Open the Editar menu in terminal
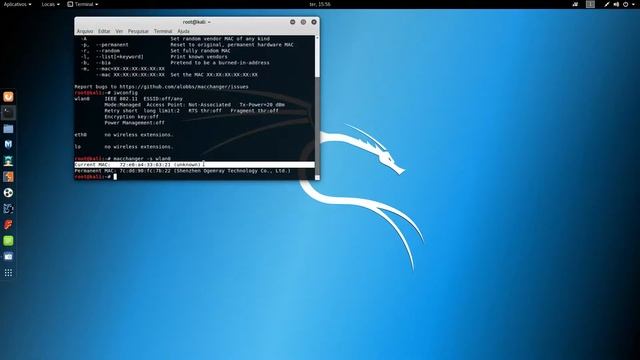Image resolution: width=640 pixels, height=360 pixels. tap(104, 31)
